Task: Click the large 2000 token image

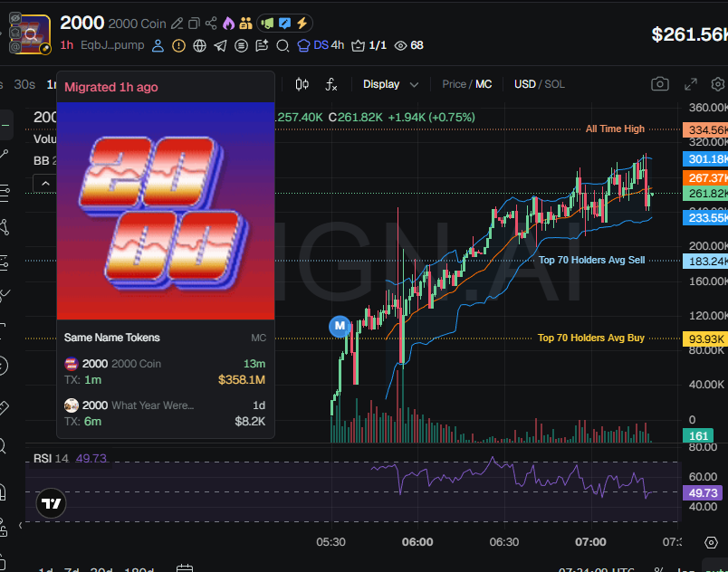Action: coord(166,211)
